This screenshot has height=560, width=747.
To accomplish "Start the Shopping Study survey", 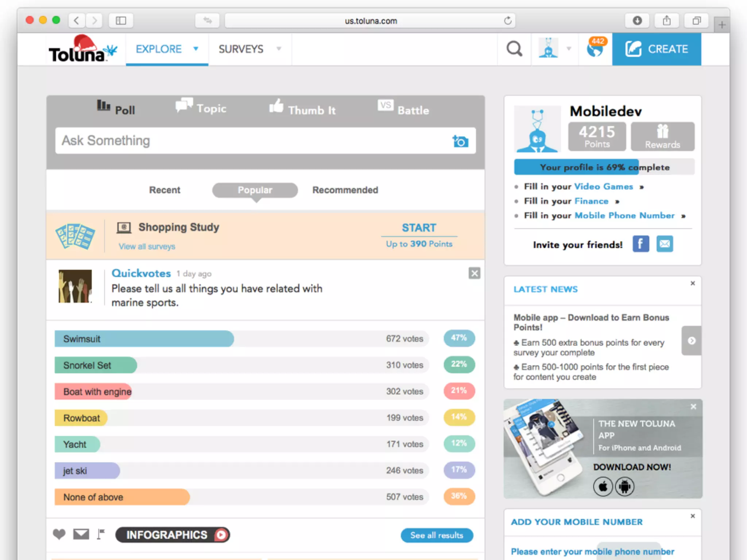I will click(x=419, y=228).
